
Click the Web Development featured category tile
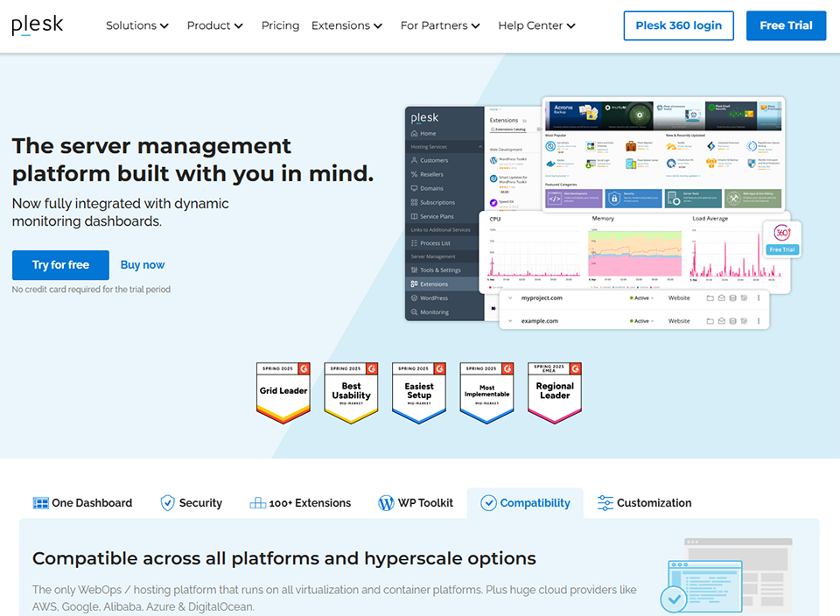(x=574, y=199)
